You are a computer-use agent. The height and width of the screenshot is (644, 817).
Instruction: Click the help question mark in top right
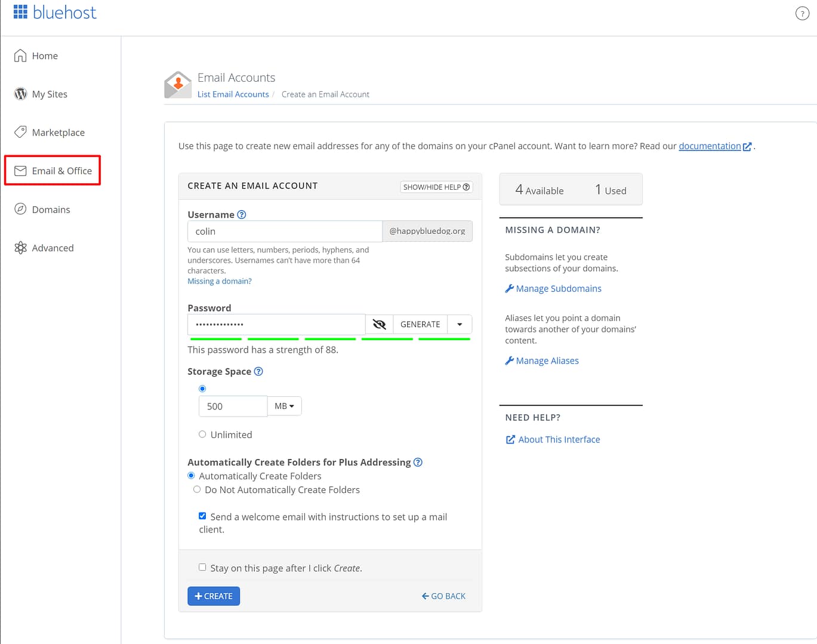coord(802,13)
